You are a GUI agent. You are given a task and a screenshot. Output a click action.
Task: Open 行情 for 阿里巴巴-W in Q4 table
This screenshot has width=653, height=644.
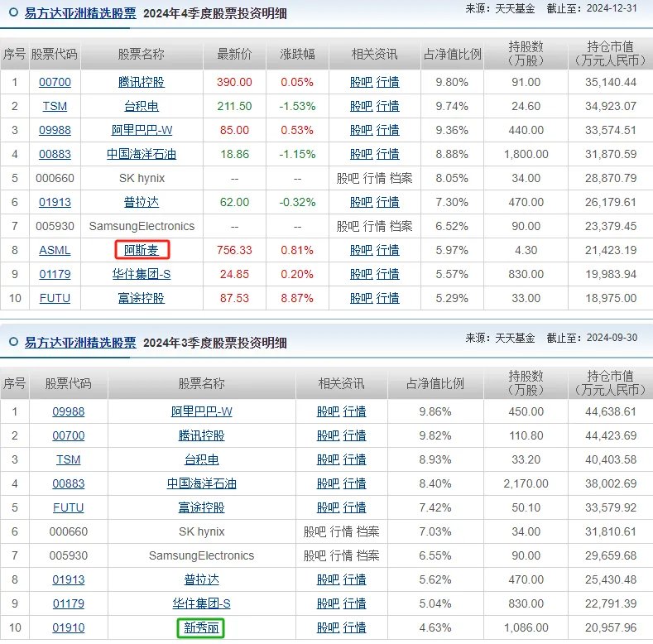coord(387,131)
